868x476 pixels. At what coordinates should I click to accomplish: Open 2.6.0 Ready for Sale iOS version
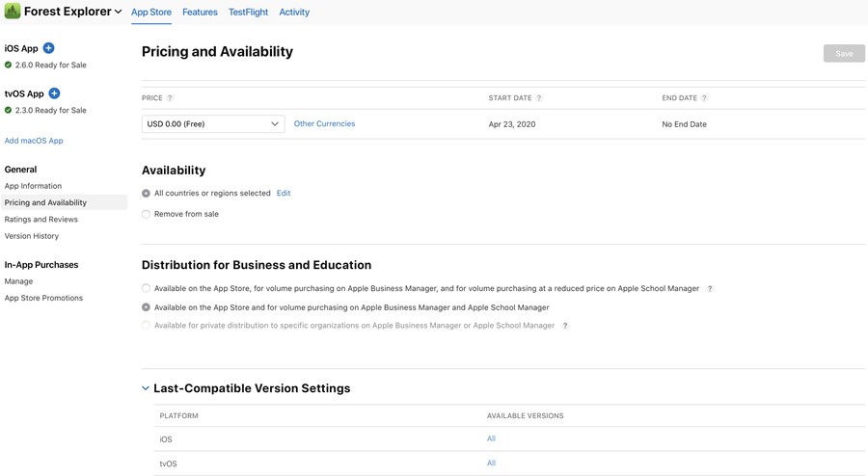coord(50,65)
